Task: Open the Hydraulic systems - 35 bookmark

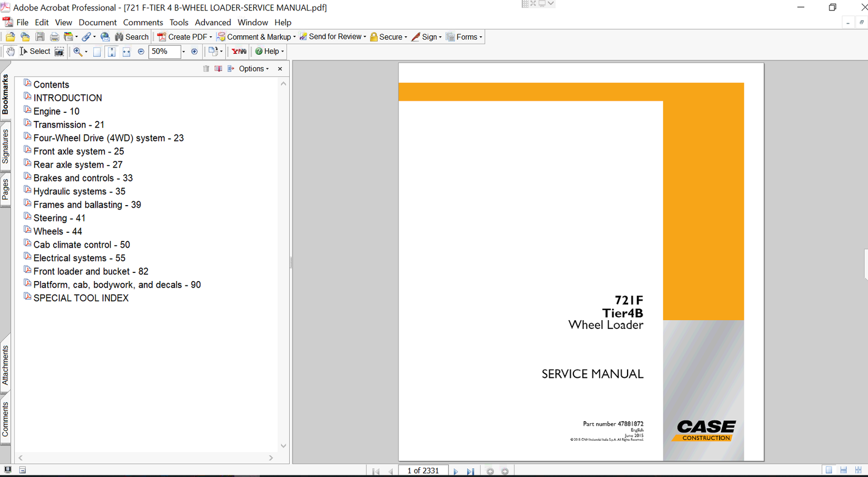Action: (x=79, y=192)
